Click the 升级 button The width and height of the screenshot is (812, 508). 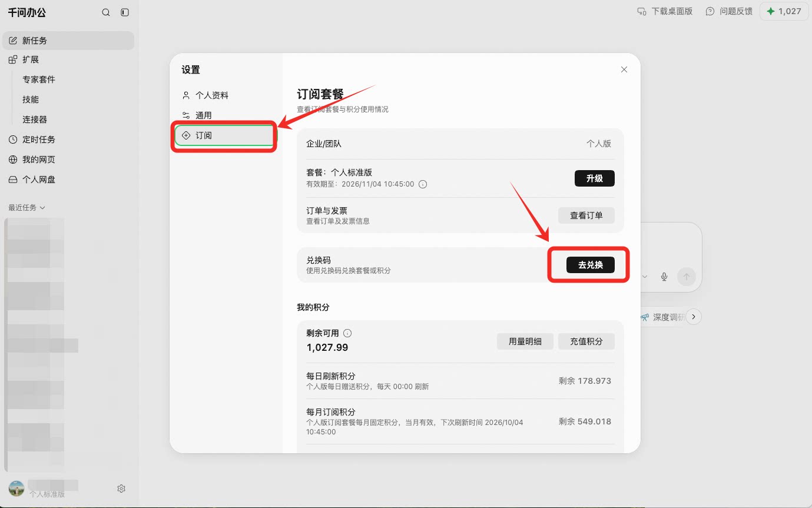click(595, 178)
